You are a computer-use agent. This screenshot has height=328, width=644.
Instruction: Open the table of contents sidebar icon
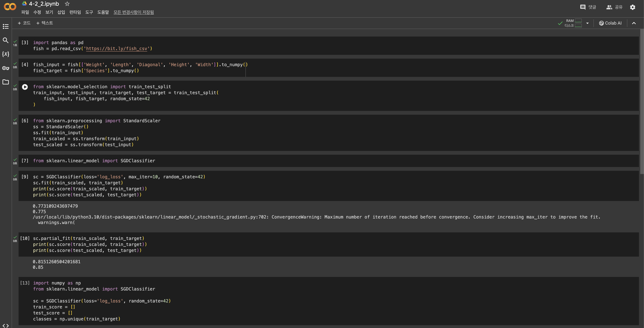pyautogui.click(x=6, y=26)
